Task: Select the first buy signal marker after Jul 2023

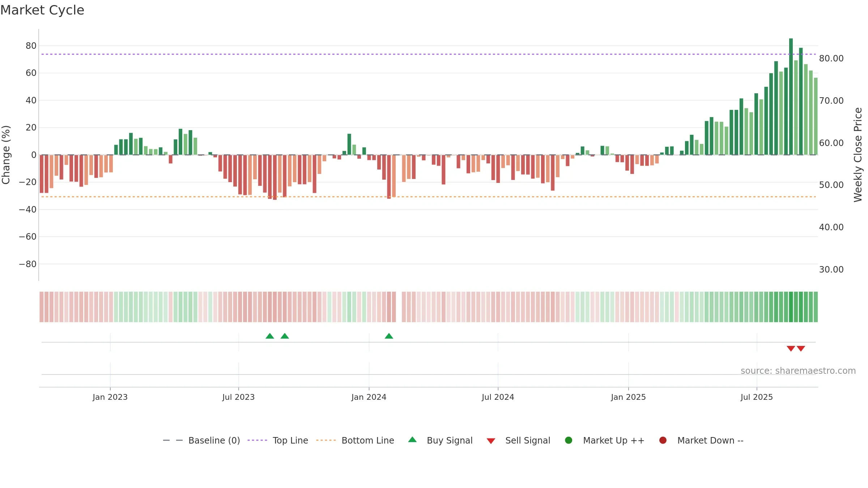Action: point(270,336)
